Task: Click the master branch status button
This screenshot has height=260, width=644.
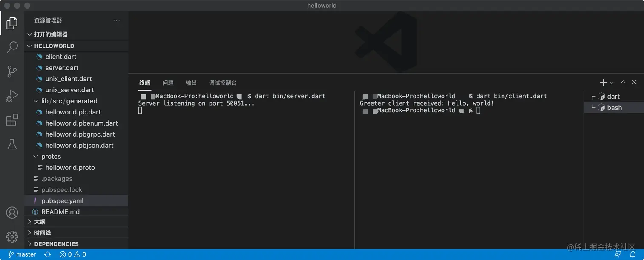Action: pyautogui.click(x=22, y=254)
